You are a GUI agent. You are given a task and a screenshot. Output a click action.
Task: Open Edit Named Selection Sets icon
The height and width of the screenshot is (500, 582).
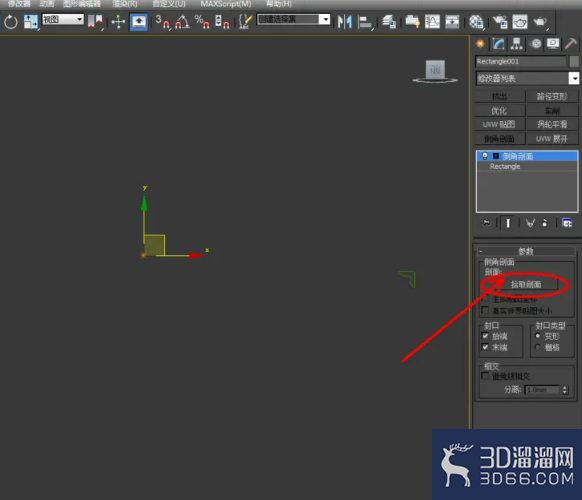245,22
